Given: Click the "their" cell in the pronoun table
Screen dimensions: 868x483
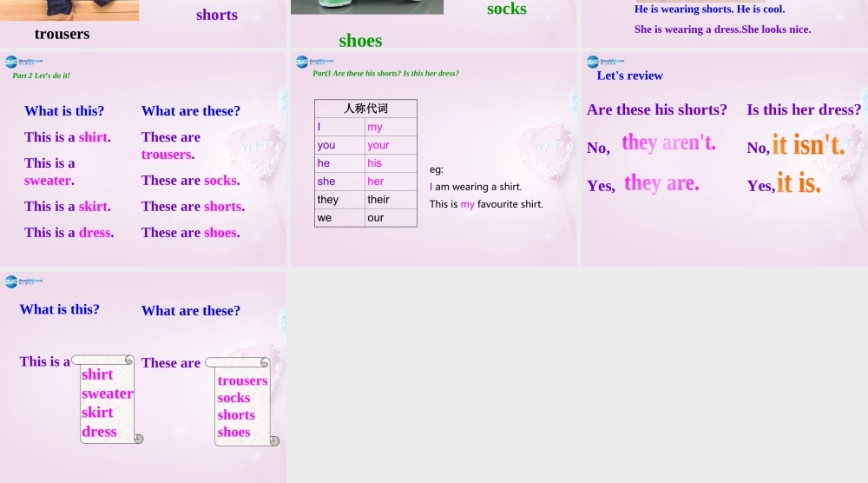Looking at the screenshot, I should 391,200.
